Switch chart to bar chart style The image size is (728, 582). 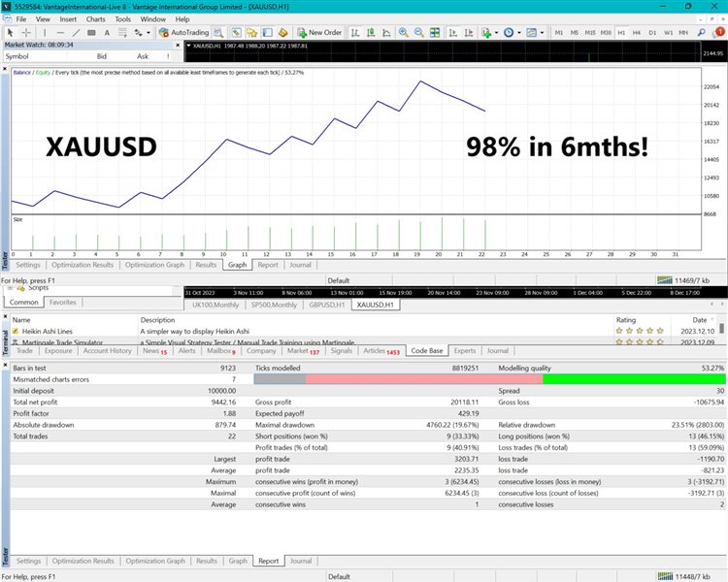click(355, 32)
